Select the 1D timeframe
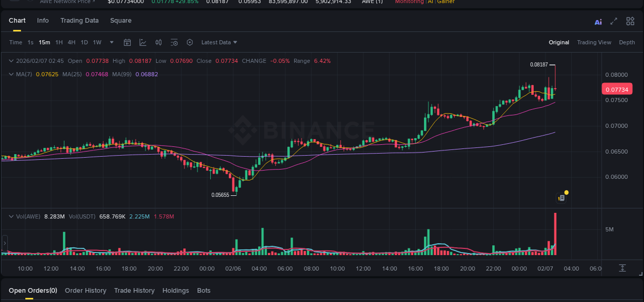The height and width of the screenshot is (302, 644). [84, 42]
